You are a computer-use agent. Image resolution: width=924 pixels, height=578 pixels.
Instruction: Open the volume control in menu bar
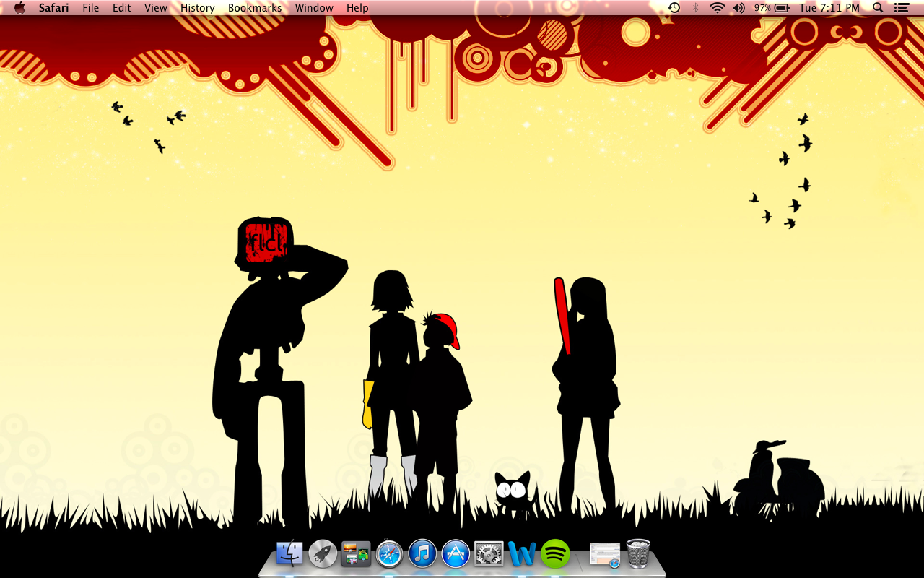point(738,8)
